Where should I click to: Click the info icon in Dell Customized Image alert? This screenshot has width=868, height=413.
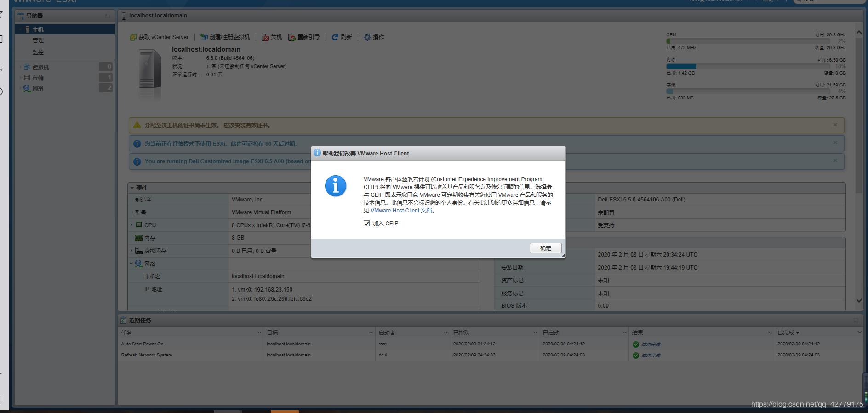point(137,161)
